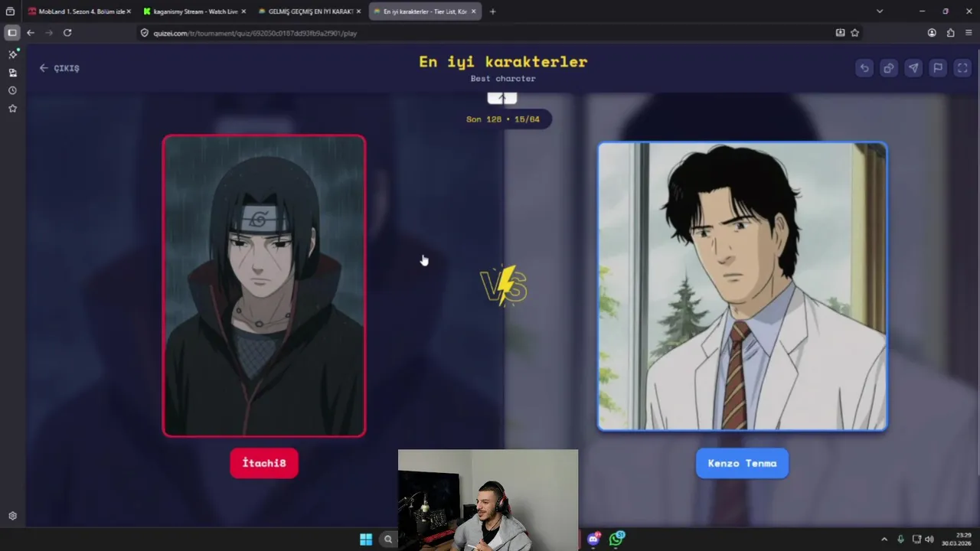This screenshot has height=551, width=980.
Task: Click the share paper-plane icon
Action: coord(913,68)
